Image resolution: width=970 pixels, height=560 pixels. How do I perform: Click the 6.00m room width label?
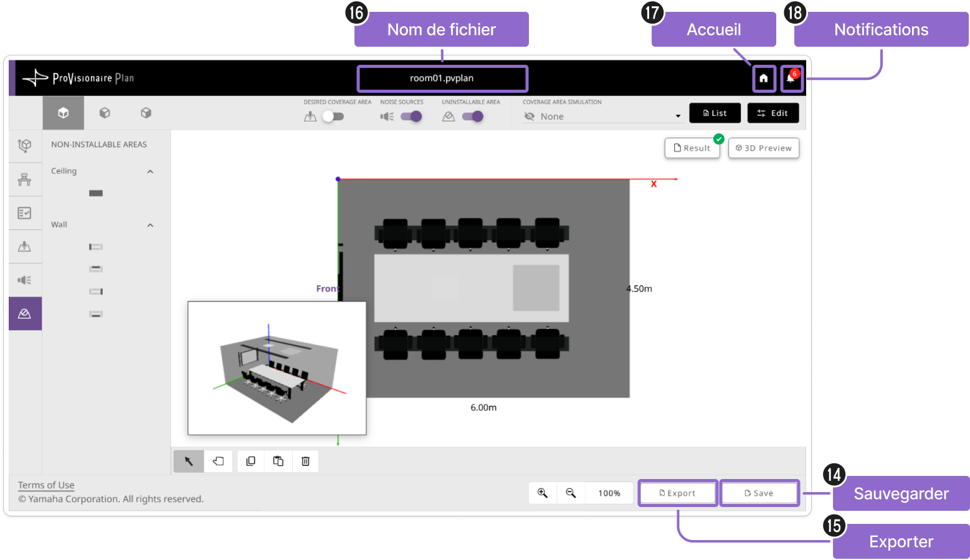click(x=483, y=407)
